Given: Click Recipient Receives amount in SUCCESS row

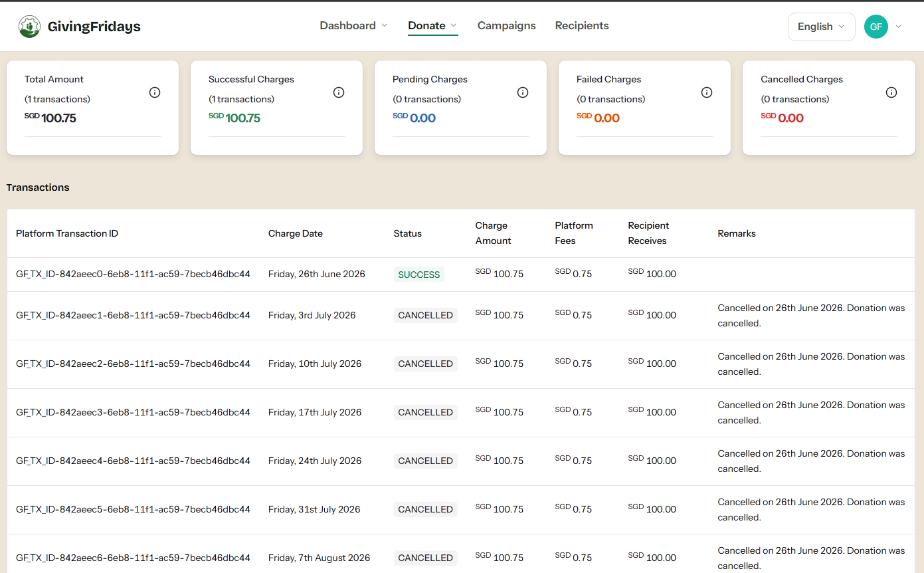Looking at the screenshot, I should tap(652, 274).
